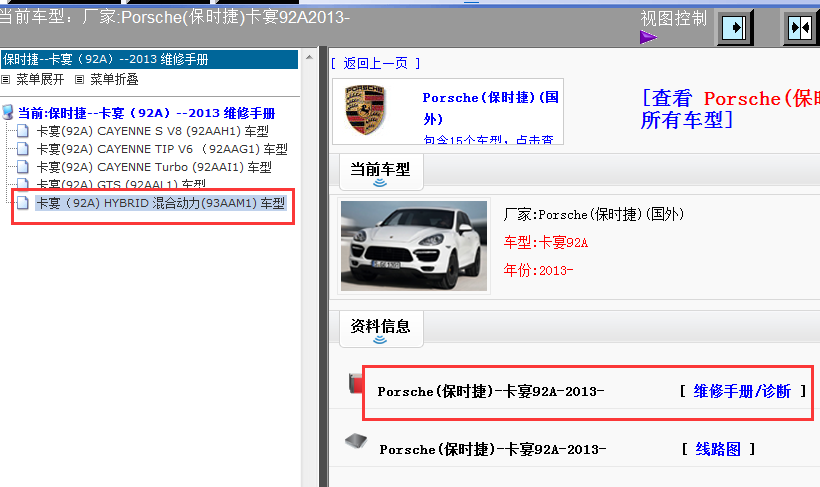Click the document icon for CAYENNE S V8
The image size is (820, 487).
point(22,131)
